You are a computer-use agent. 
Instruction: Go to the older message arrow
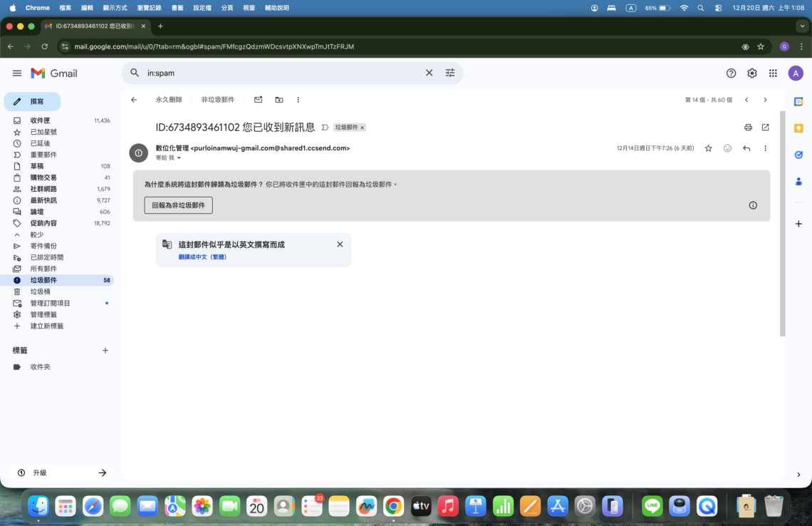pyautogui.click(x=765, y=100)
